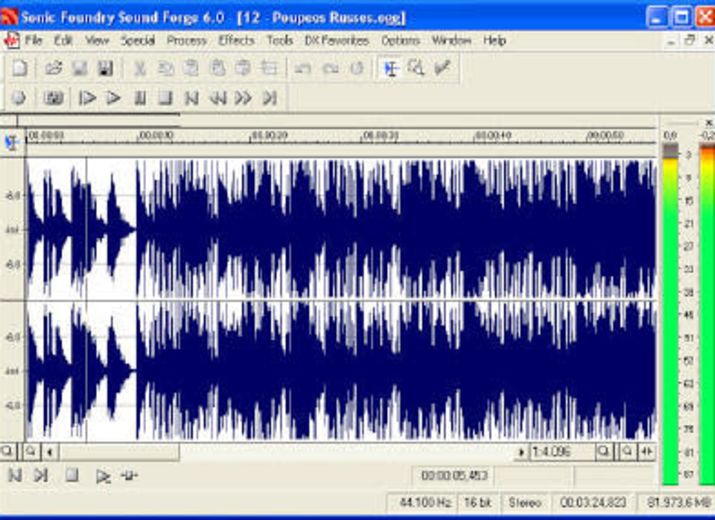The width and height of the screenshot is (715, 520).
Task: Toggle Loop Playback in the transport bar
Action: point(53,98)
